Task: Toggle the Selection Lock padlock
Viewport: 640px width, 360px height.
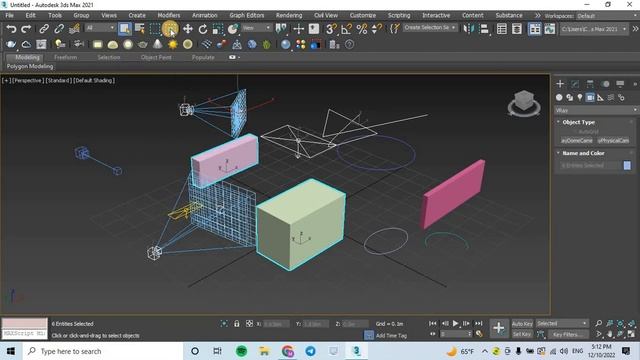Action: pyautogui.click(x=237, y=323)
